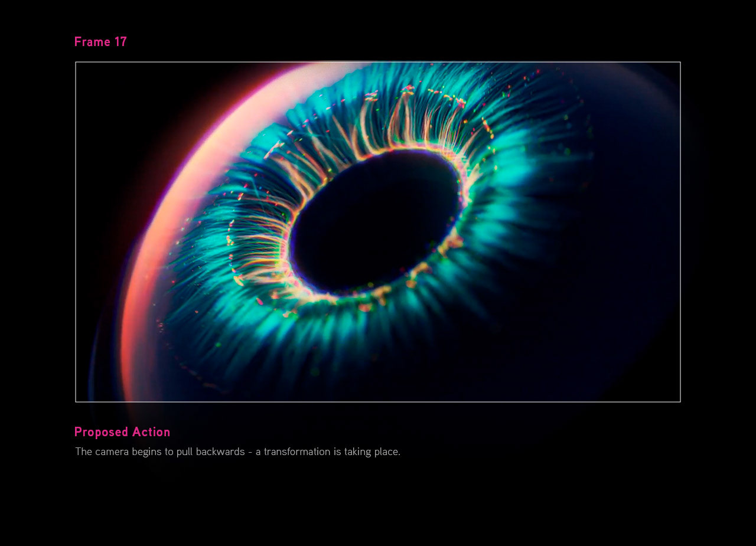The width and height of the screenshot is (756, 546).
Task: Click the 'Frame 17' heading
Action: pos(100,42)
